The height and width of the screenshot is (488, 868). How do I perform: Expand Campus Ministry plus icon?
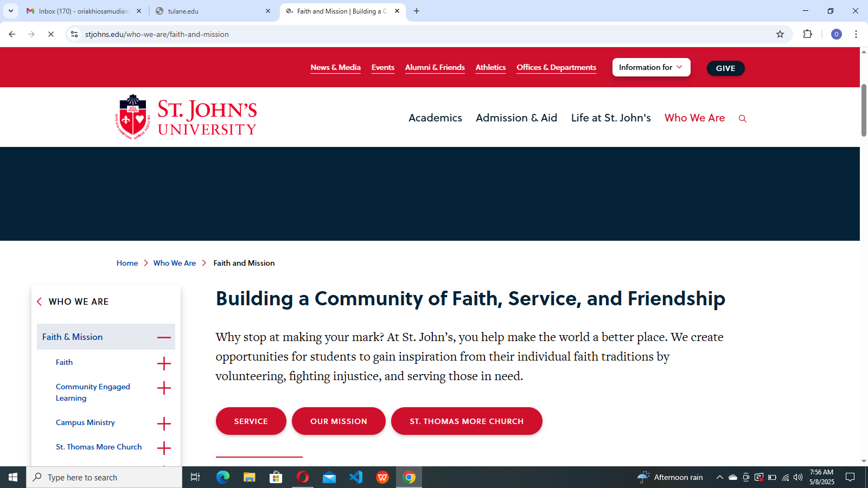(164, 423)
